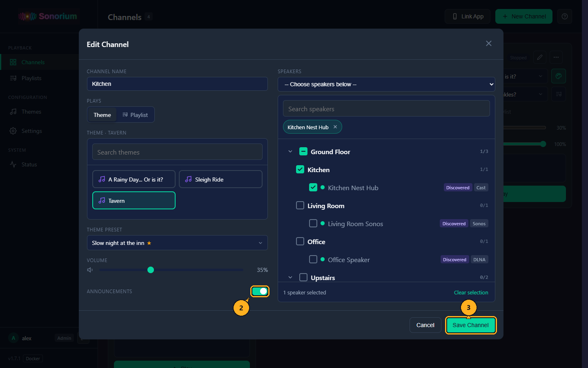Uncheck the Kitchen Nest Hub speaker
The height and width of the screenshot is (368, 588).
(x=313, y=187)
